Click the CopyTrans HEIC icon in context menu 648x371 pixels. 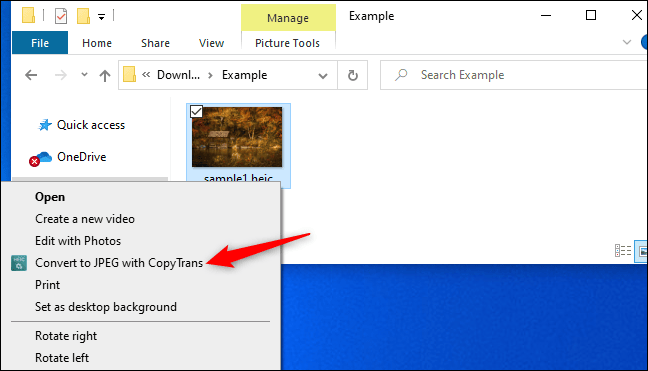pyautogui.click(x=19, y=263)
